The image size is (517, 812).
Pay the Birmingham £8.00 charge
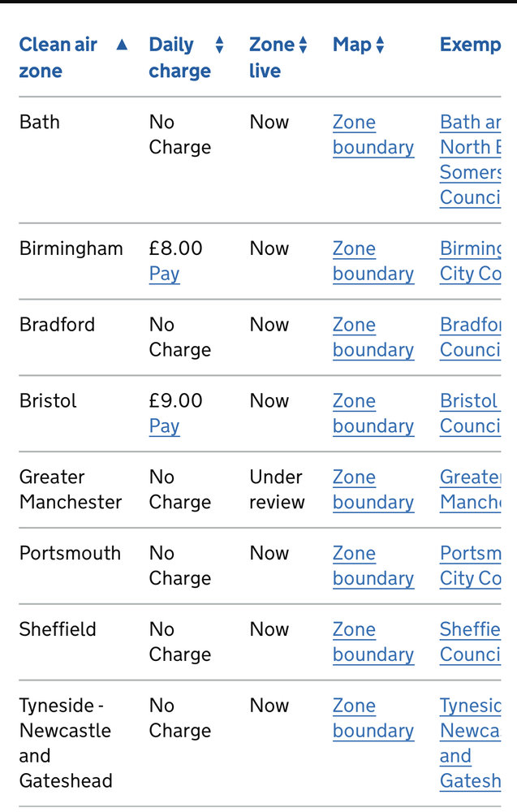click(164, 274)
